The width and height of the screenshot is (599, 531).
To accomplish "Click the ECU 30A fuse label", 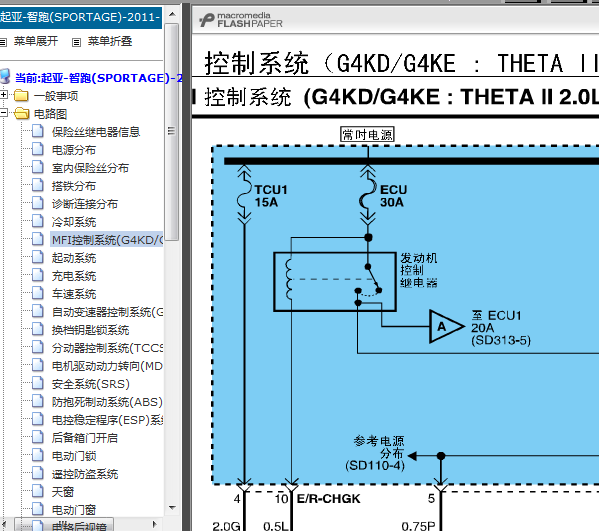I will click(x=393, y=196).
